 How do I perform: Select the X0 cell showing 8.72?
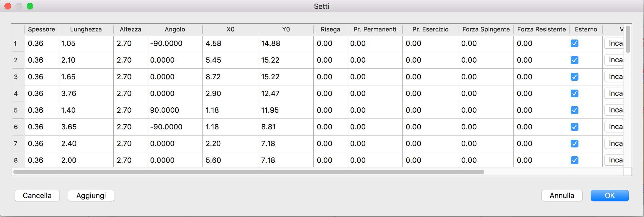point(230,77)
